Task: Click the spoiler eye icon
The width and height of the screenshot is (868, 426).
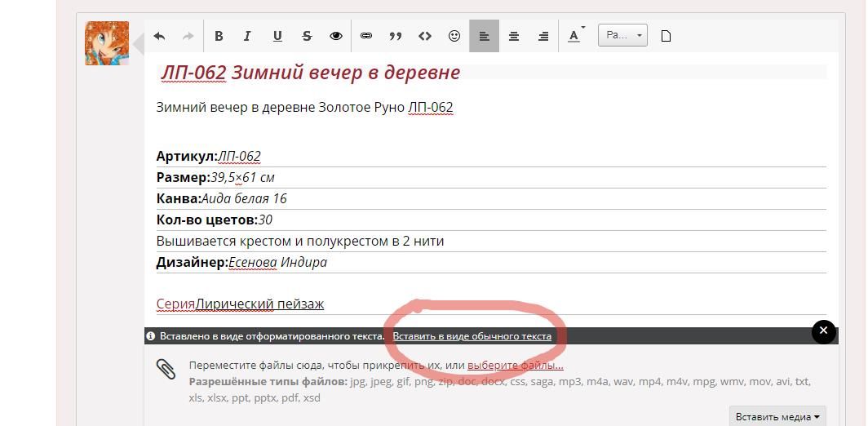Action: click(x=336, y=36)
